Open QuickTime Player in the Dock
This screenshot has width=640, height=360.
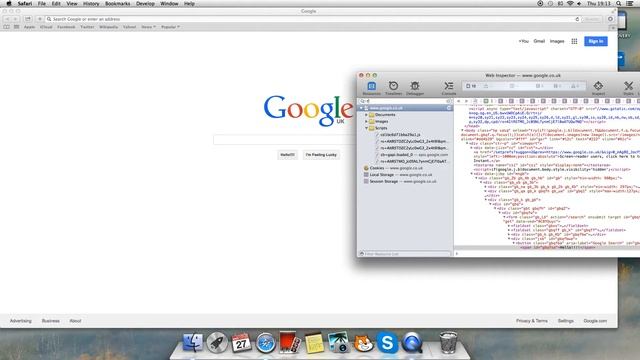pyautogui.click(x=411, y=342)
